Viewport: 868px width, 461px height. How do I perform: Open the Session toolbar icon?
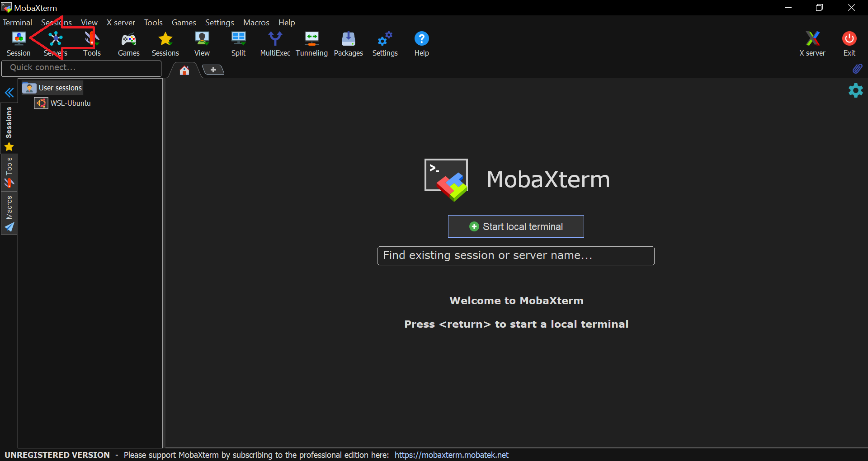(x=19, y=44)
